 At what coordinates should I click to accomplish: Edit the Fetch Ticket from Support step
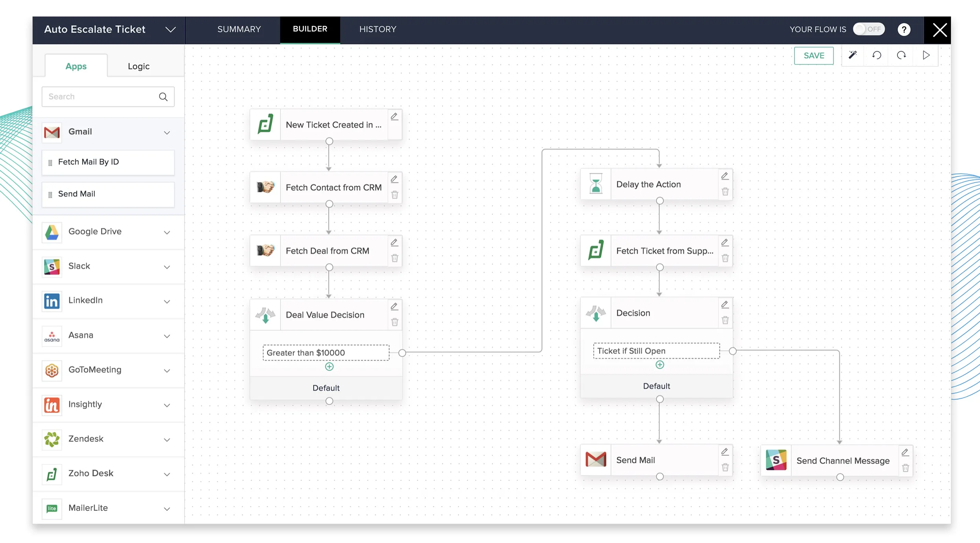click(x=725, y=242)
